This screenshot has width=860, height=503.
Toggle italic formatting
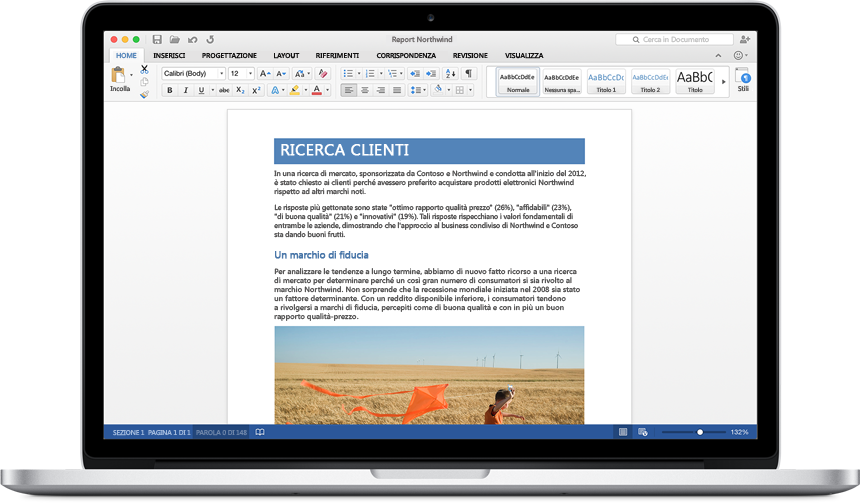point(185,91)
